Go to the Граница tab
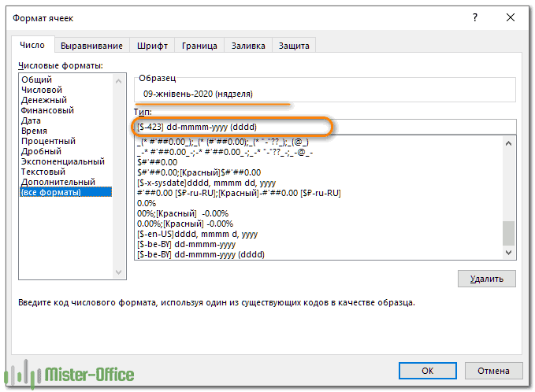Screen dimensions: 535x392 coord(199,46)
